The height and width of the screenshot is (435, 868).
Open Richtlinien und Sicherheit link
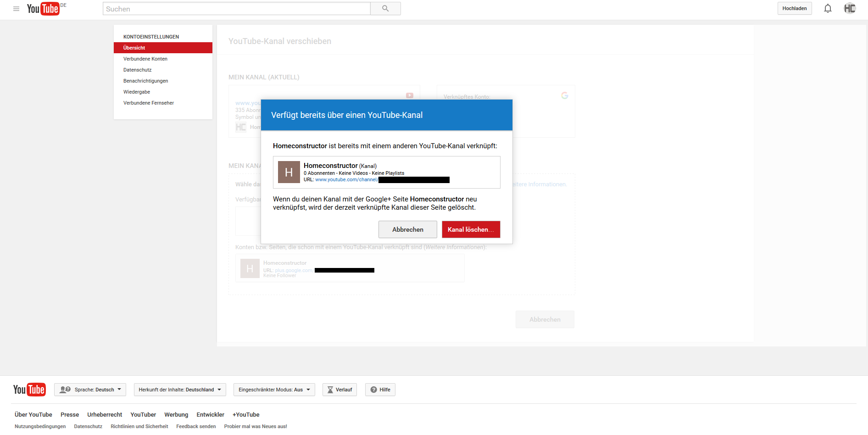[x=139, y=427]
